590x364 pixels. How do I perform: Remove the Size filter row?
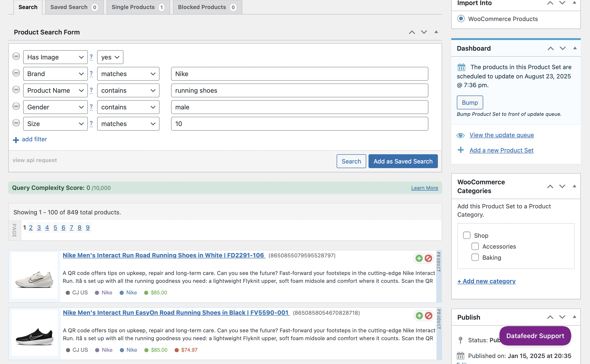point(16,123)
